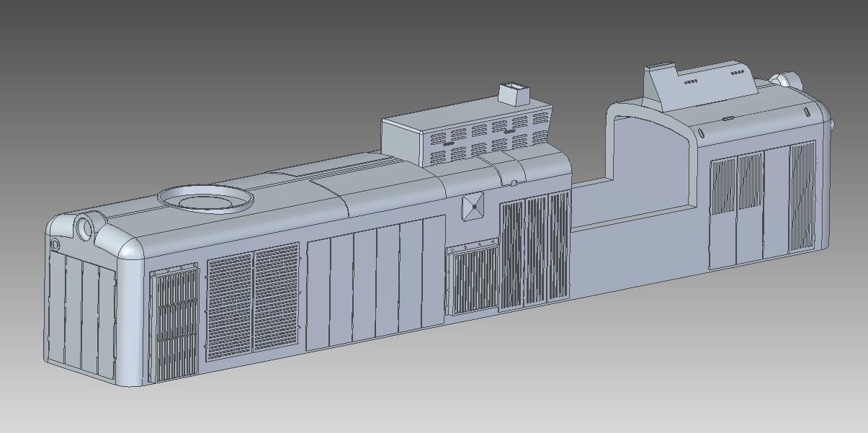Select the rectangular exhaust stack on the roof box
The height and width of the screenshot is (433, 868).
tap(514, 94)
